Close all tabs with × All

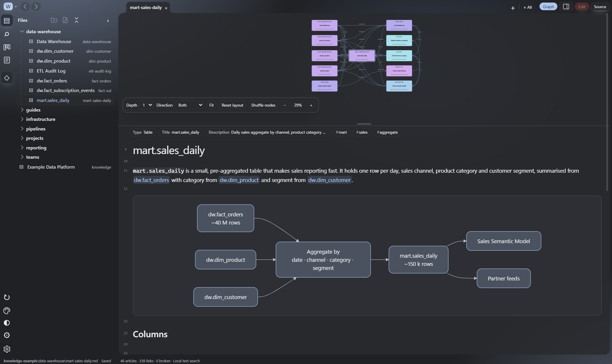pyautogui.click(x=527, y=7)
